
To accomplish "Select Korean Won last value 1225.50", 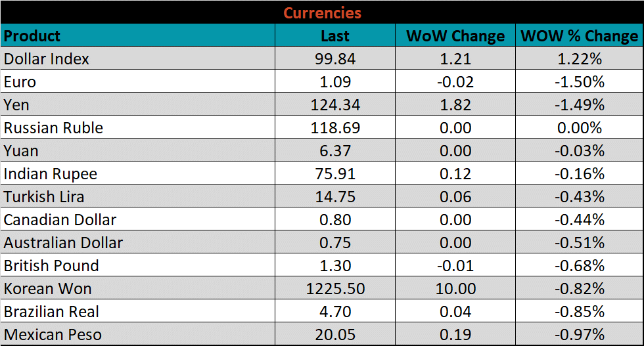I will 335,289.
